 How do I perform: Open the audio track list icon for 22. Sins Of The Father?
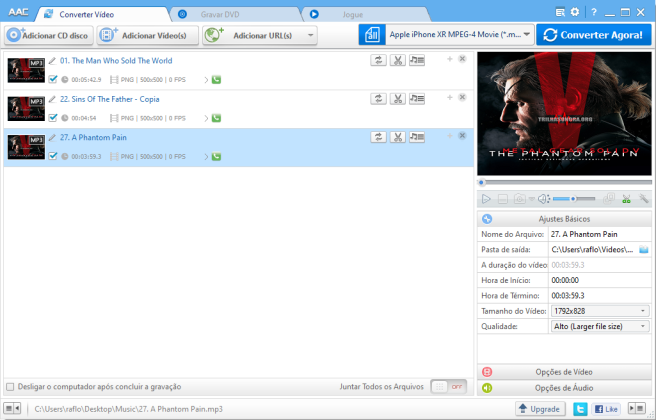click(417, 99)
